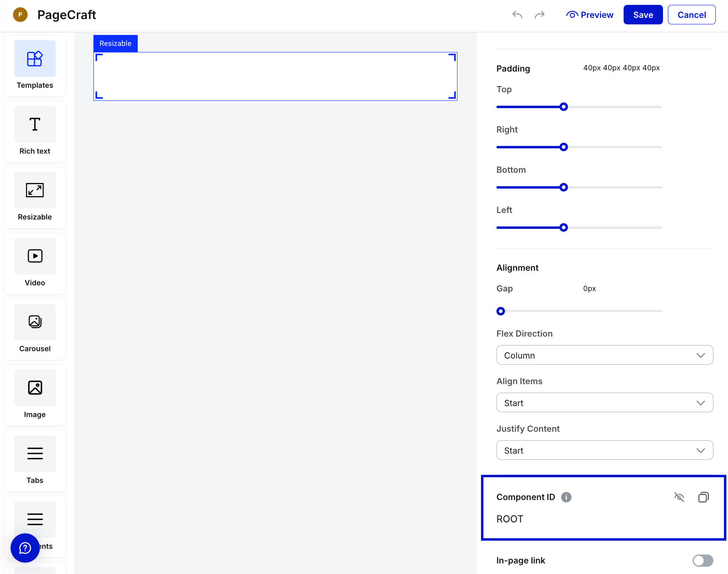Image resolution: width=728 pixels, height=574 pixels.
Task: Open the Templates panel icon
Action: point(35,59)
